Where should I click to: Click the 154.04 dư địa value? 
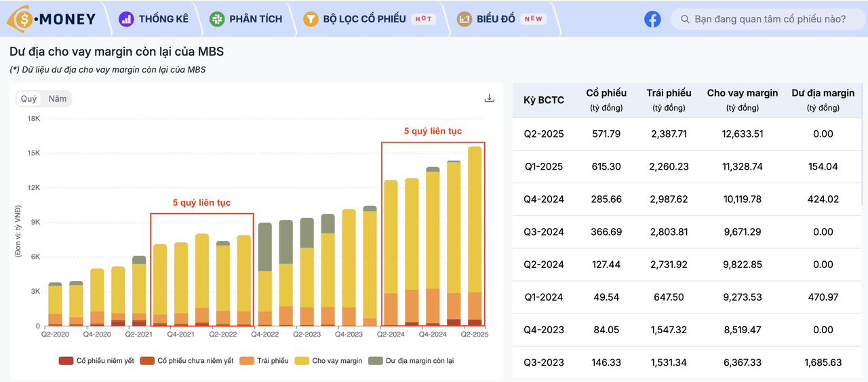823,166
